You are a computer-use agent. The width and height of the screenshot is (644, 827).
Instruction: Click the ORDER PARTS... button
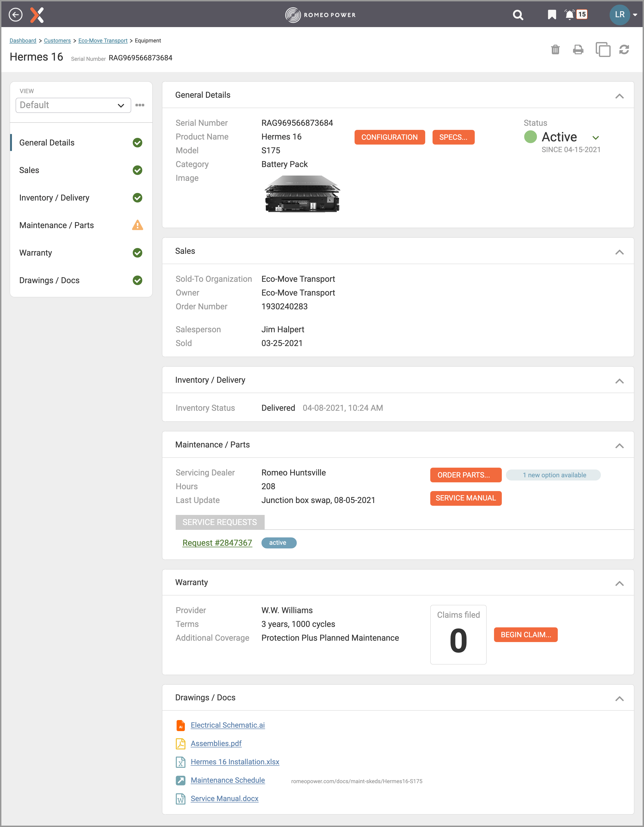click(465, 475)
